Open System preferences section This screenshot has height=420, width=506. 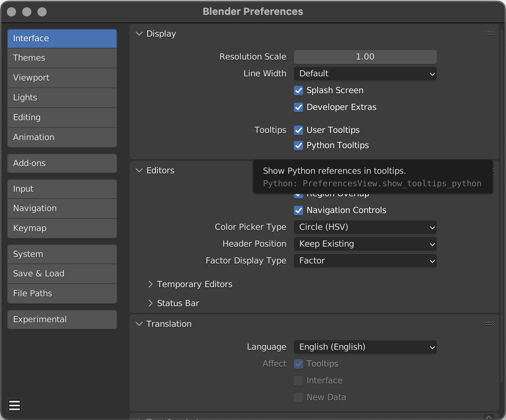pos(62,254)
